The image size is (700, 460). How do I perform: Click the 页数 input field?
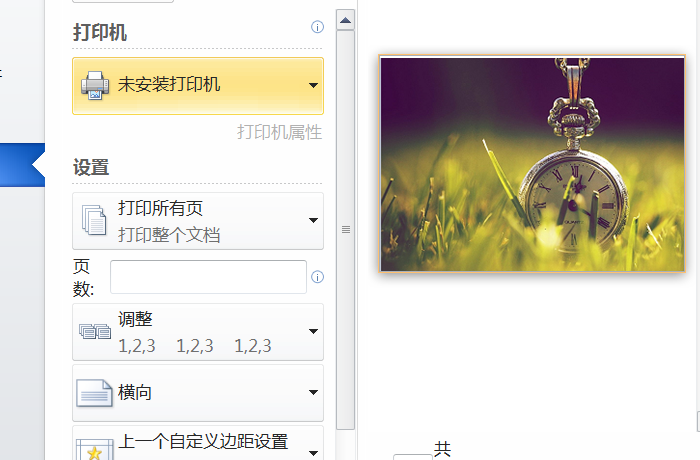coord(208,277)
